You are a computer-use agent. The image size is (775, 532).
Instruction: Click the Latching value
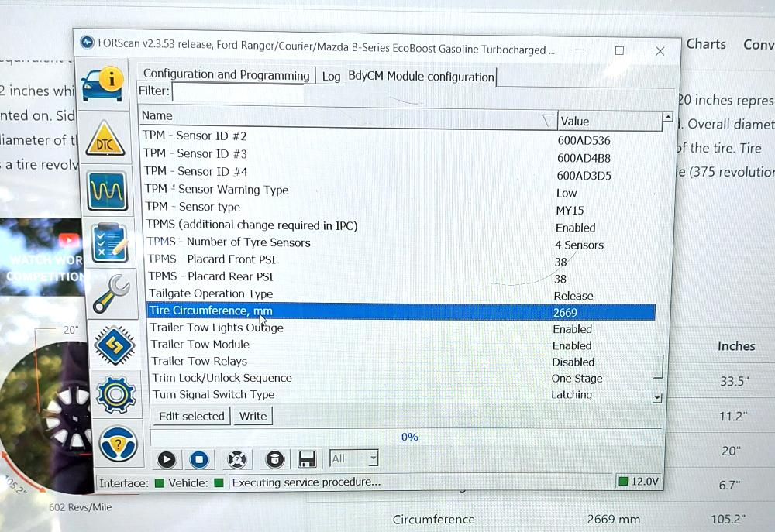(571, 395)
